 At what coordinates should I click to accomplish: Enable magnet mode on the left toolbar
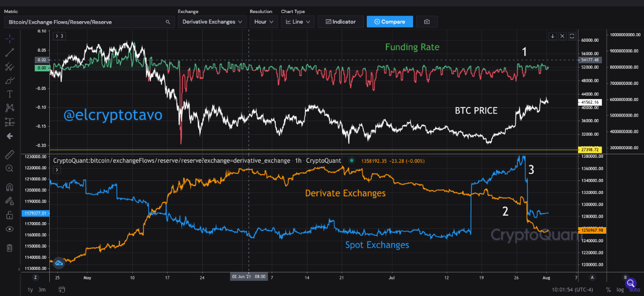pos(9,187)
